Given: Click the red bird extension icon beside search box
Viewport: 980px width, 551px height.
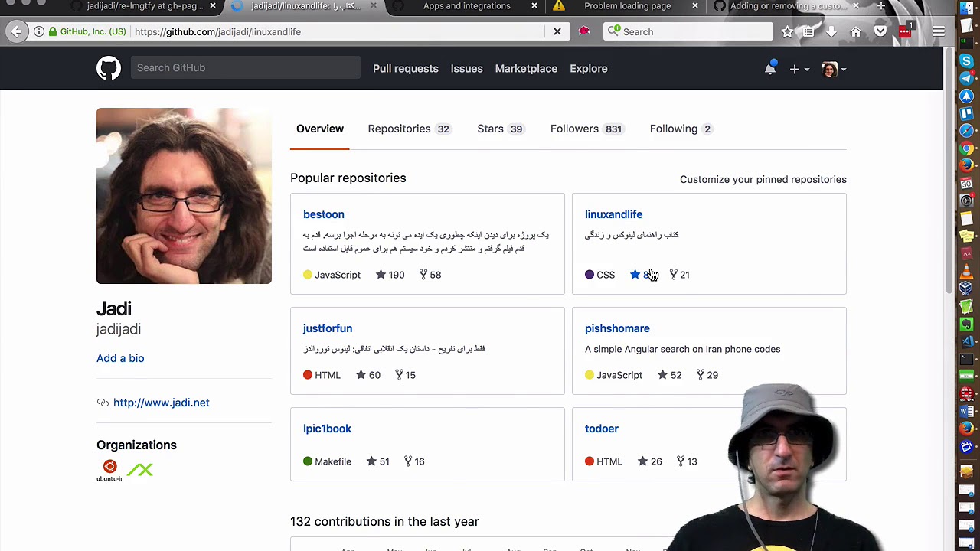Looking at the screenshot, I should [584, 31].
